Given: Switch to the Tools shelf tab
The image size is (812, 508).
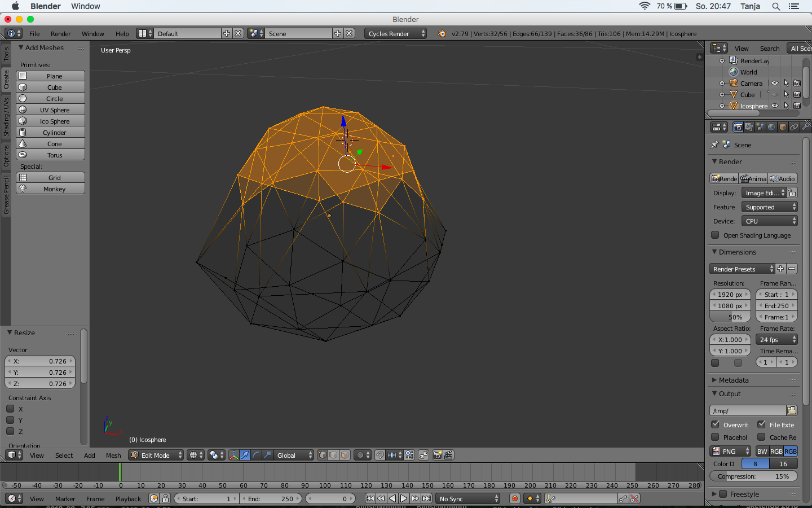Looking at the screenshot, I should (6, 54).
